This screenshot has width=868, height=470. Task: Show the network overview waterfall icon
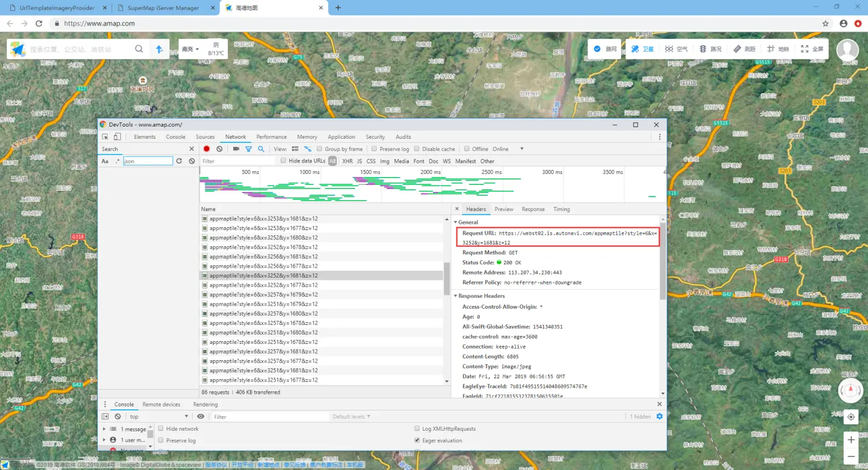point(308,149)
